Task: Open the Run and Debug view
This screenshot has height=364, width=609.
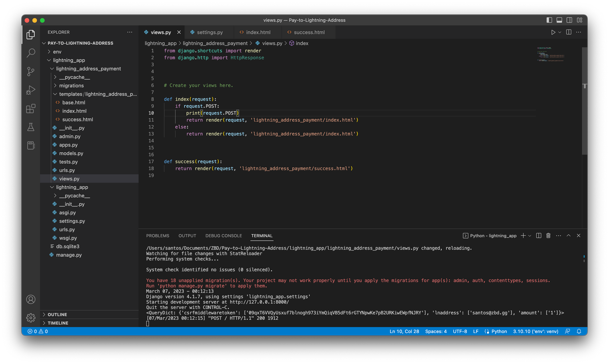Action: click(31, 90)
